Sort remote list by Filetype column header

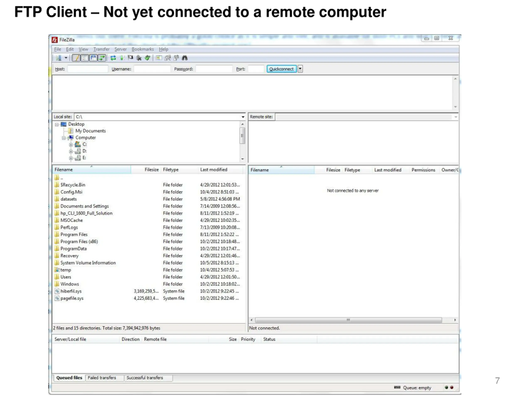(357, 170)
